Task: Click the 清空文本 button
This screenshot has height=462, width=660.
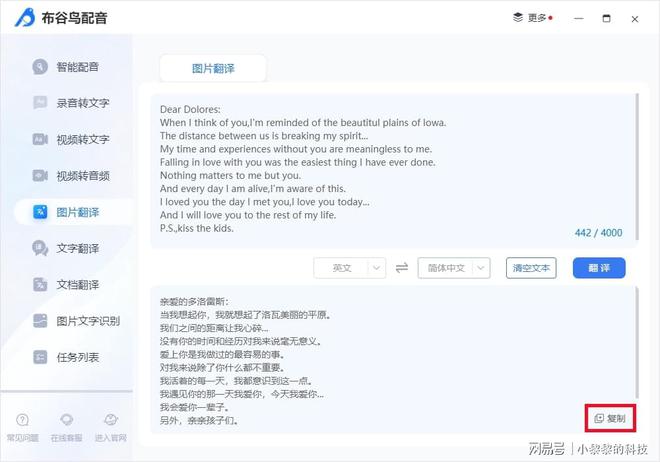Action: (531, 268)
